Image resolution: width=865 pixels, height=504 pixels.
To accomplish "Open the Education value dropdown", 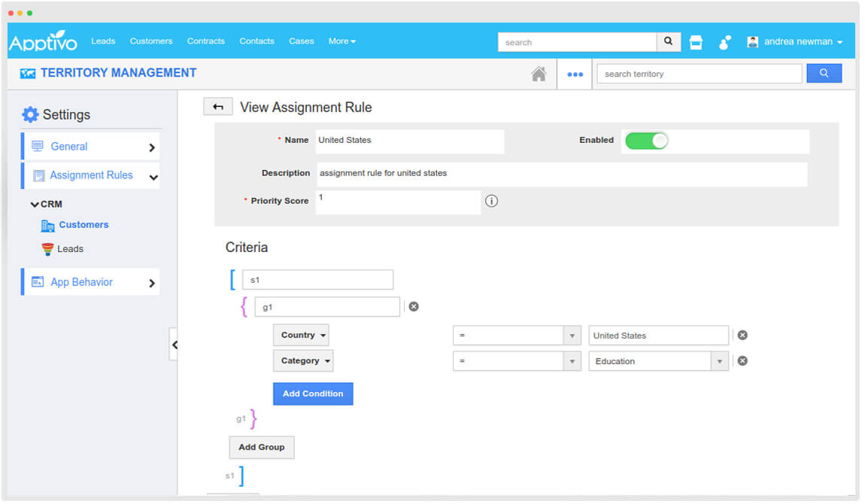I will [719, 362].
